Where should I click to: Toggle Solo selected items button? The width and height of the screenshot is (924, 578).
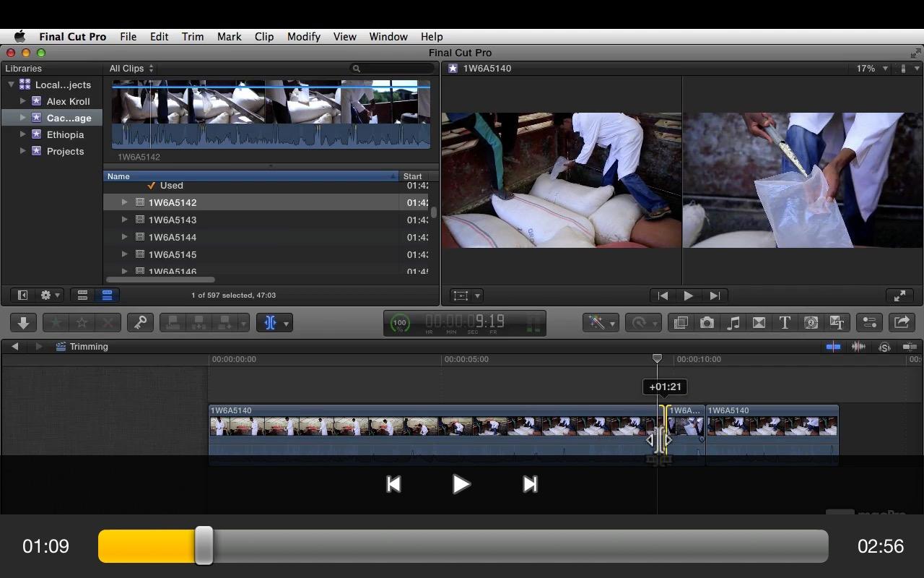click(884, 347)
